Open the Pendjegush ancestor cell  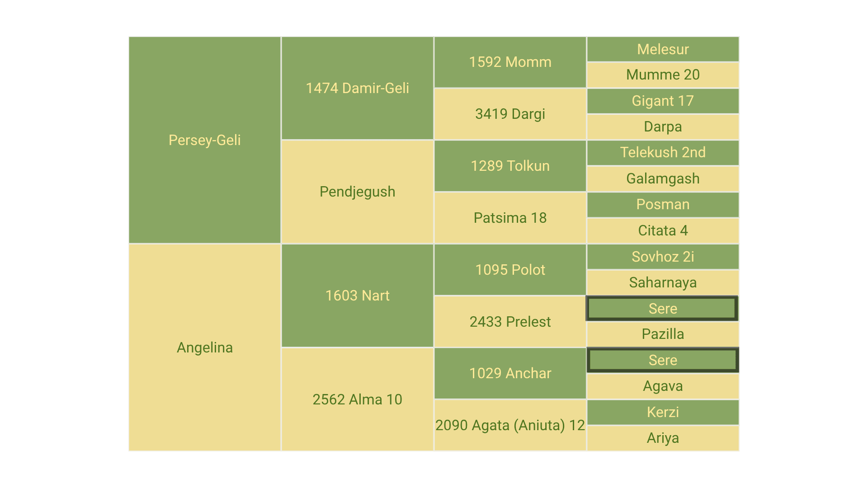click(358, 192)
